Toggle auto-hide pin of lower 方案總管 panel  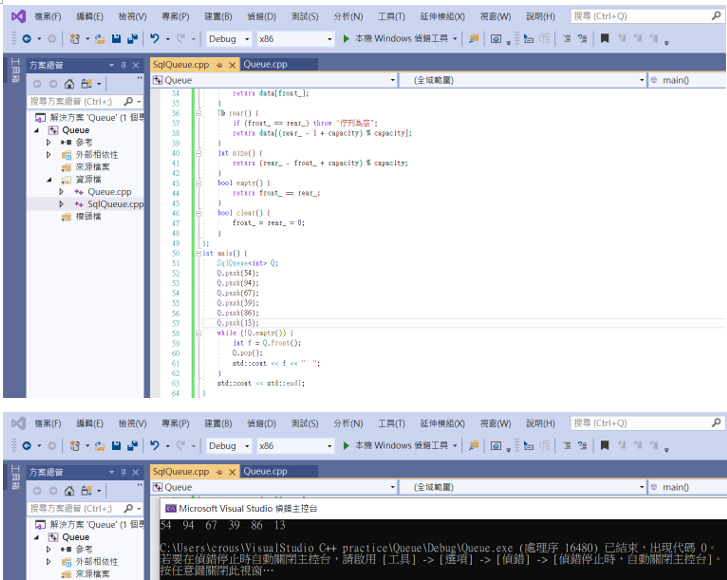[123, 472]
